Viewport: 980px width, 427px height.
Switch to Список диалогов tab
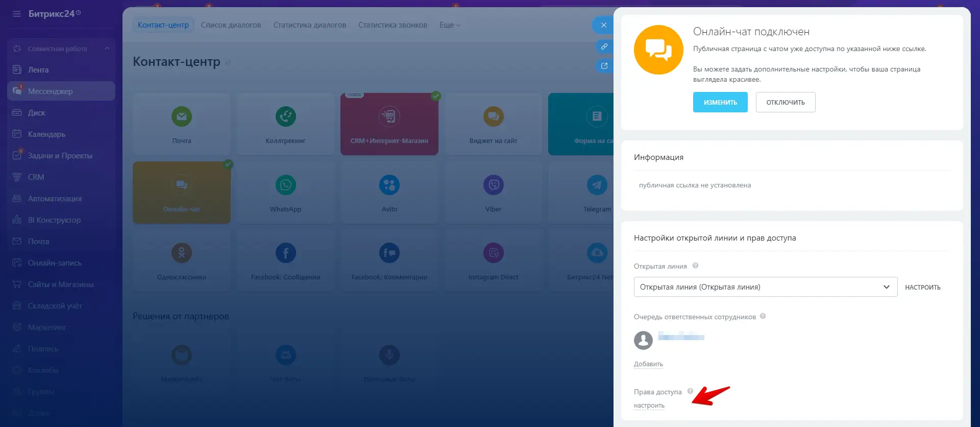pos(231,25)
